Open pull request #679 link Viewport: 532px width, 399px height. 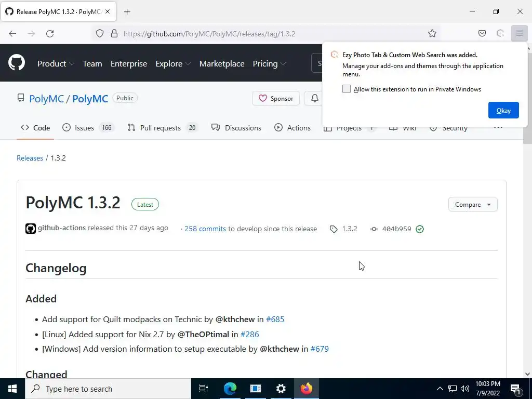click(320, 349)
